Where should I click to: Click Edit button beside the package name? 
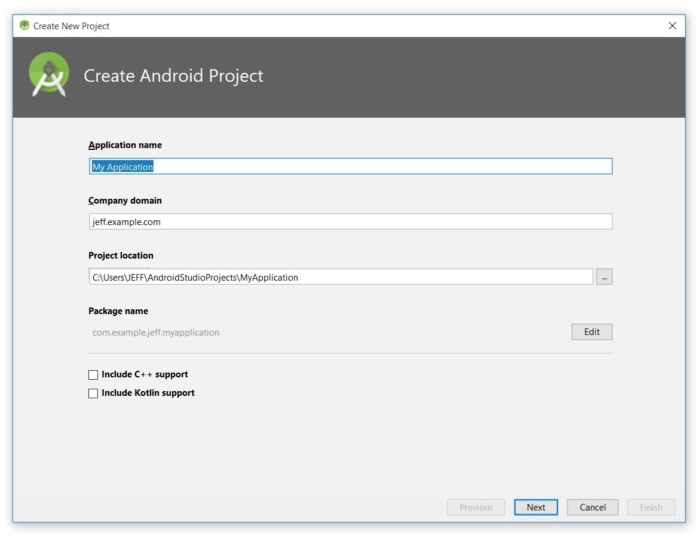point(592,332)
